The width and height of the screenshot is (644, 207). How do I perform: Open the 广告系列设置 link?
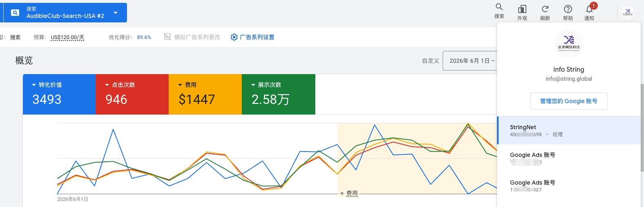coord(257,37)
